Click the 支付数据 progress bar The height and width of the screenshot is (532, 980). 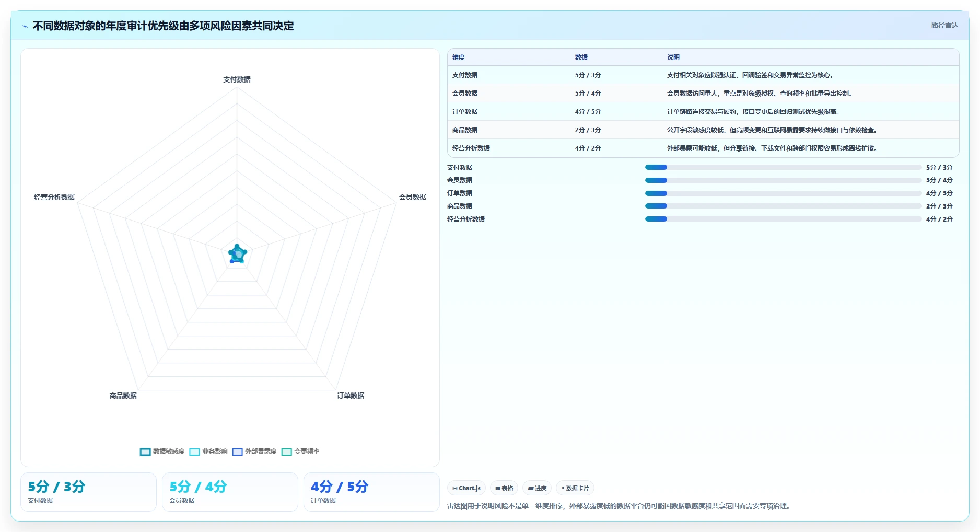(x=783, y=167)
